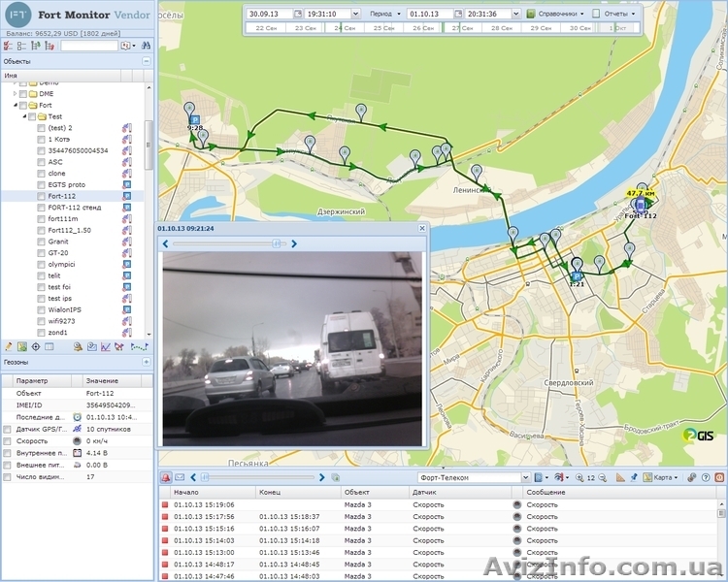Tick the checkbox for Granit object
728x582 pixels.
click(42, 242)
